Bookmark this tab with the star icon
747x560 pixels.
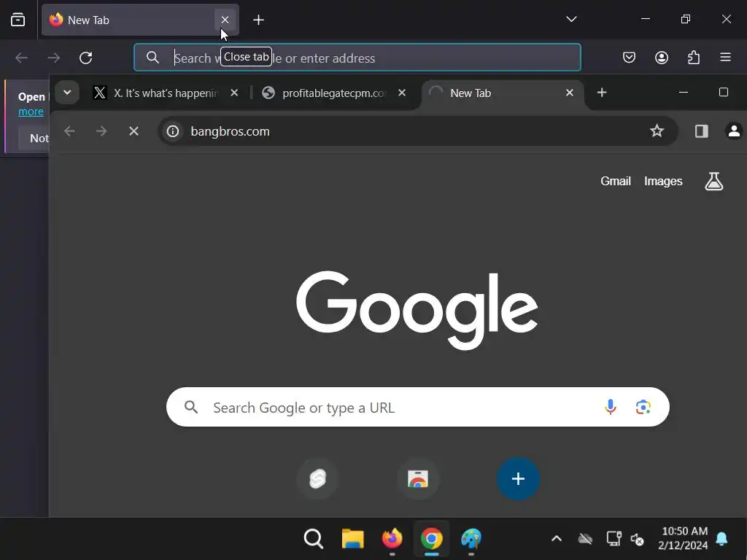[657, 131]
